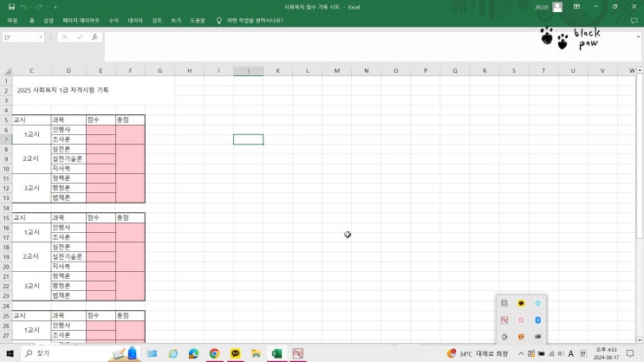Open the 페이지 레이아웃 ribbon tab

[81, 20]
